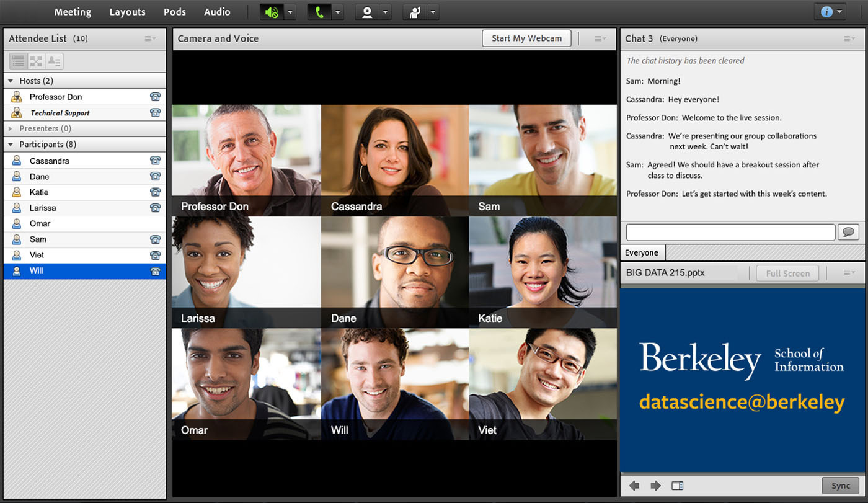
Task: Toggle the webcam icon in top toolbar
Action: tap(367, 12)
